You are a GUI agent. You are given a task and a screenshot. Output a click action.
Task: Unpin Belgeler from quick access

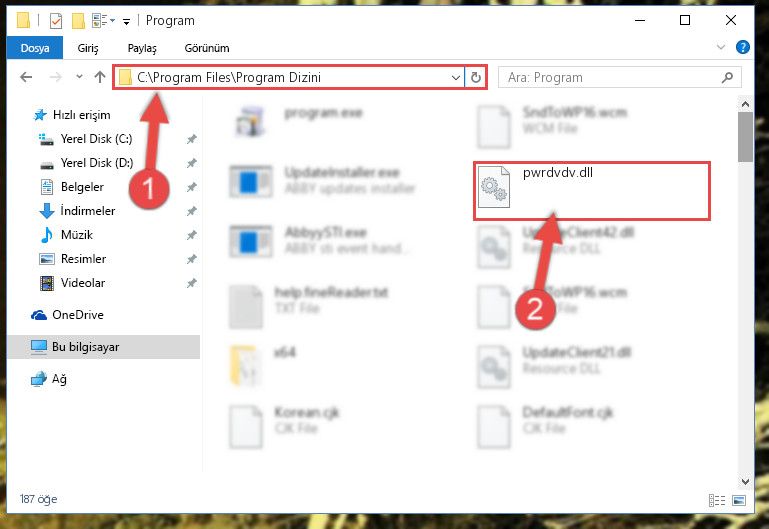point(191,187)
